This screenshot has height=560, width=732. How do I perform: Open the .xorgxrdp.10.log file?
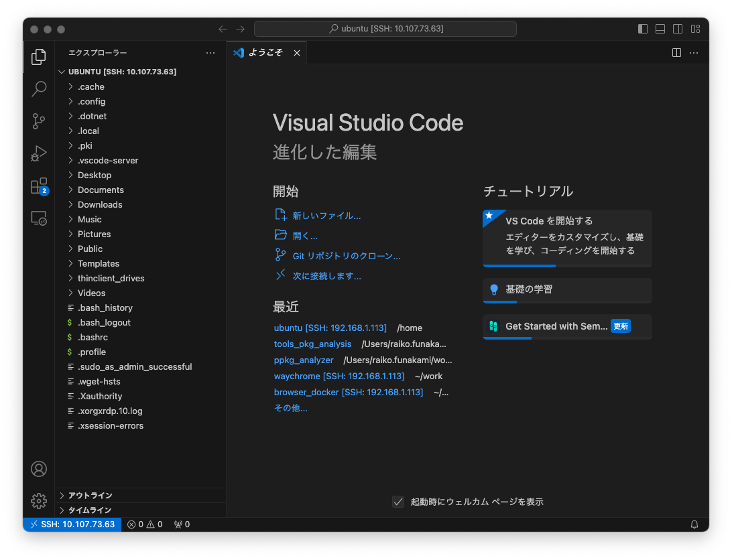coord(140,411)
